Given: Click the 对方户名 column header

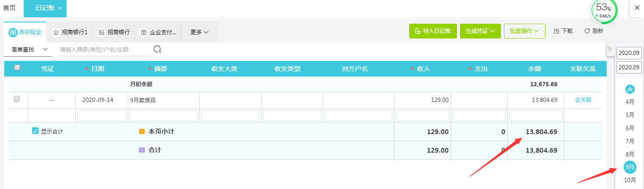Looking at the screenshot, I should (x=355, y=69).
